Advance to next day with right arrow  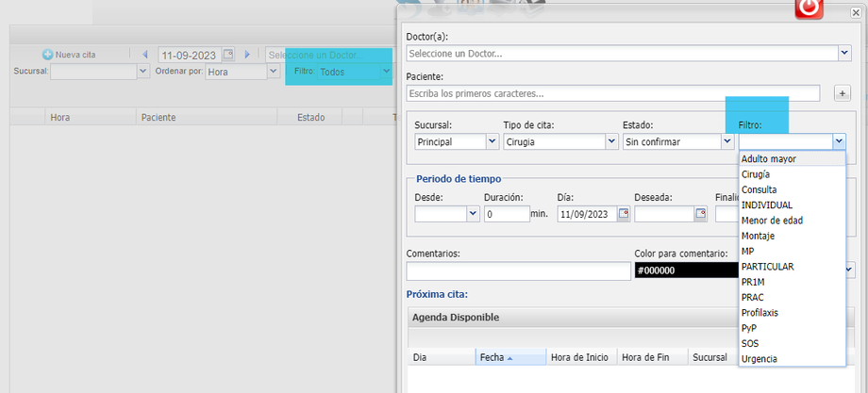(x=247, y=55)
